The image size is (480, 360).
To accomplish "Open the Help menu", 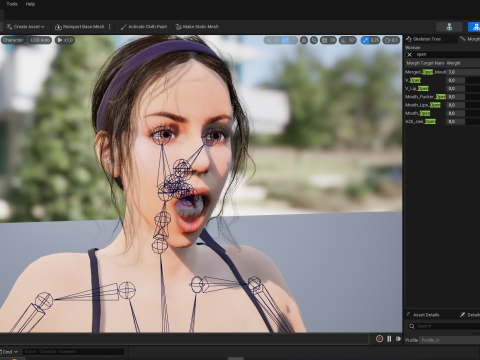I will [30, 4].
